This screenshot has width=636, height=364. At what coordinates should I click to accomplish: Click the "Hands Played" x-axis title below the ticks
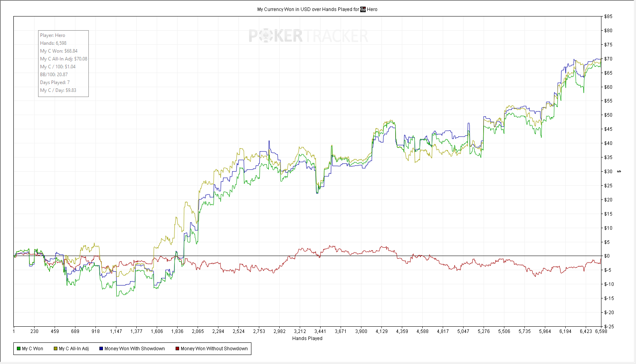pyautogui.click(x=307, y=338)
